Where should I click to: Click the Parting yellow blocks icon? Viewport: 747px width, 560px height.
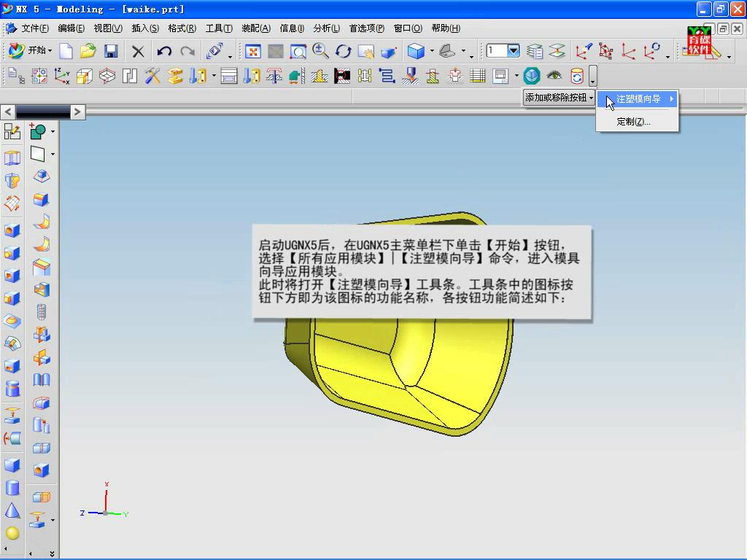[x=175, y=76]
